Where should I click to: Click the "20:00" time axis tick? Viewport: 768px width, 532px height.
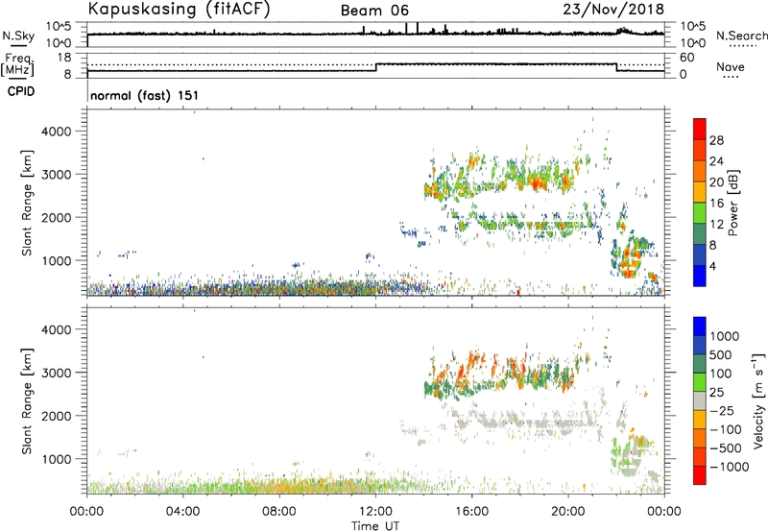(568, 512)
